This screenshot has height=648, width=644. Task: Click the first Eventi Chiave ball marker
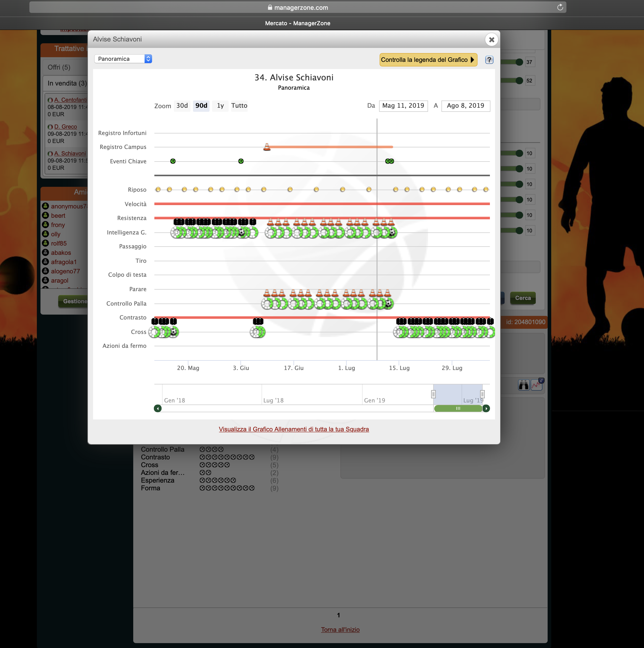point(173,161)
